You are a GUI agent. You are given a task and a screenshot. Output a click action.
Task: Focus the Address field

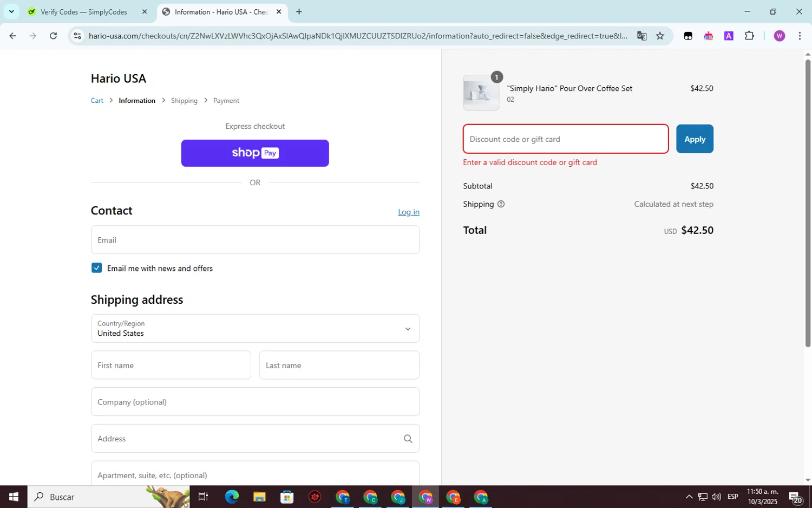(255, 439)
